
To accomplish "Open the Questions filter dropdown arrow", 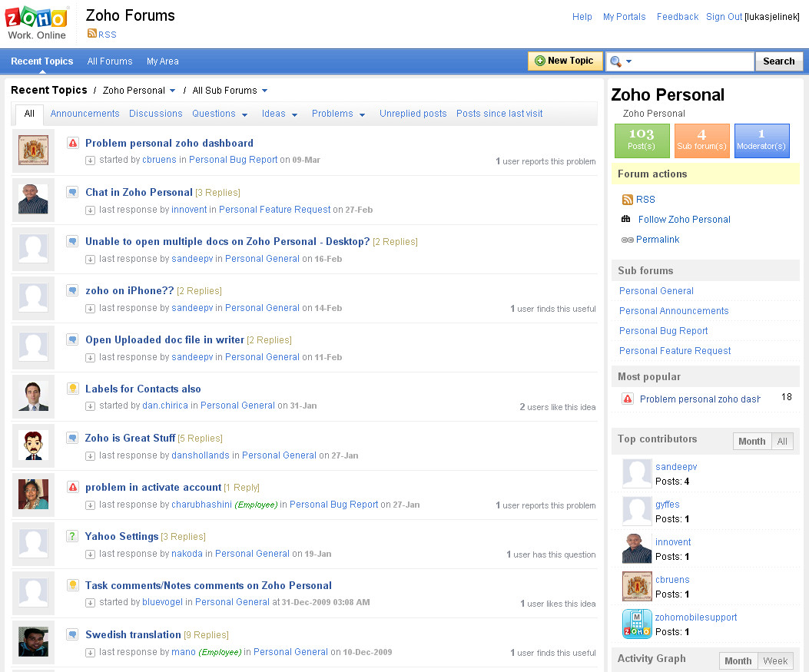I will click(x=244, y=114).
